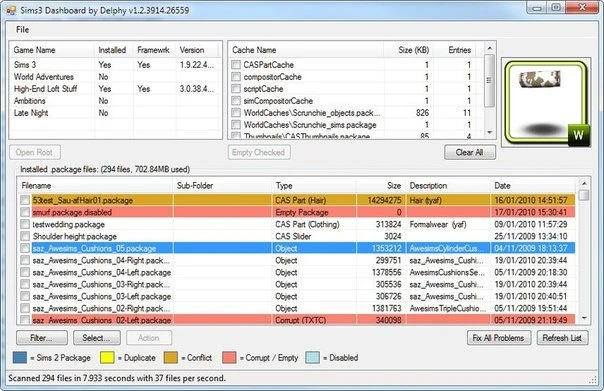The height and width of the screenshot is (391, 604).
Task: Click the Size (KB) cache column header
Action: pyautogui.click(x=408, y=50)
